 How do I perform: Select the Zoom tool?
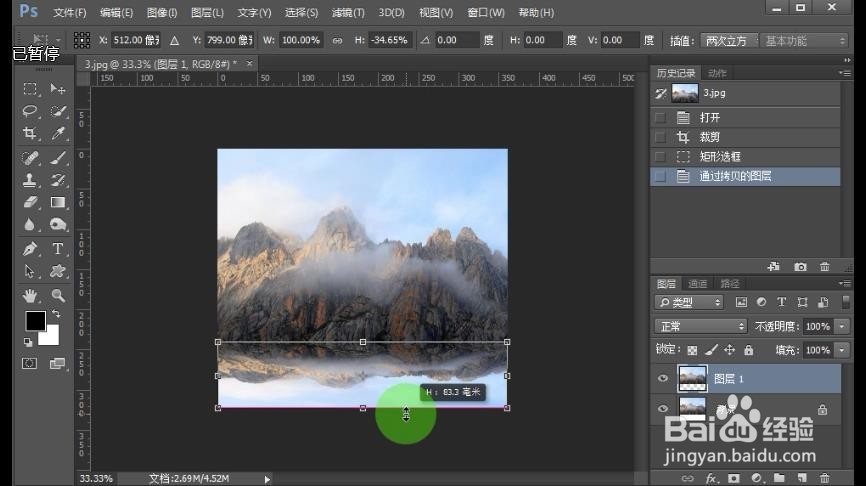point(57,296)
